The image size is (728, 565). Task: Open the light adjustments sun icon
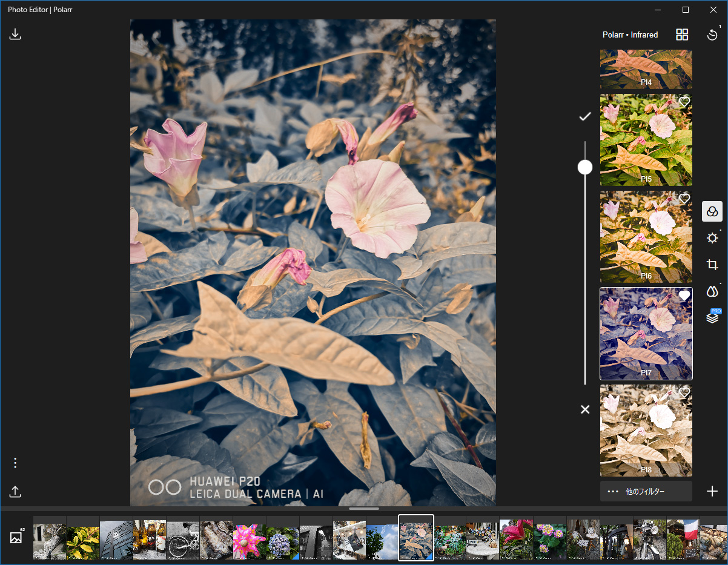[x=712, y=238]
